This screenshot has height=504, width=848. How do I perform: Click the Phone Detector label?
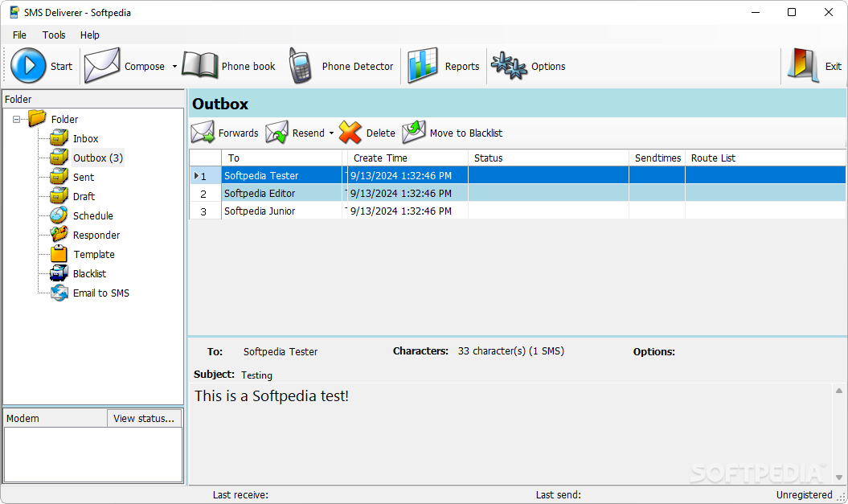tap(358, 67)
